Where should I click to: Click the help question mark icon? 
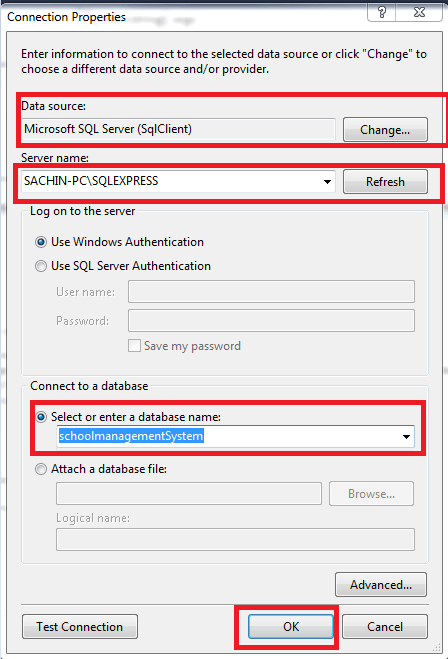[381, 12]
